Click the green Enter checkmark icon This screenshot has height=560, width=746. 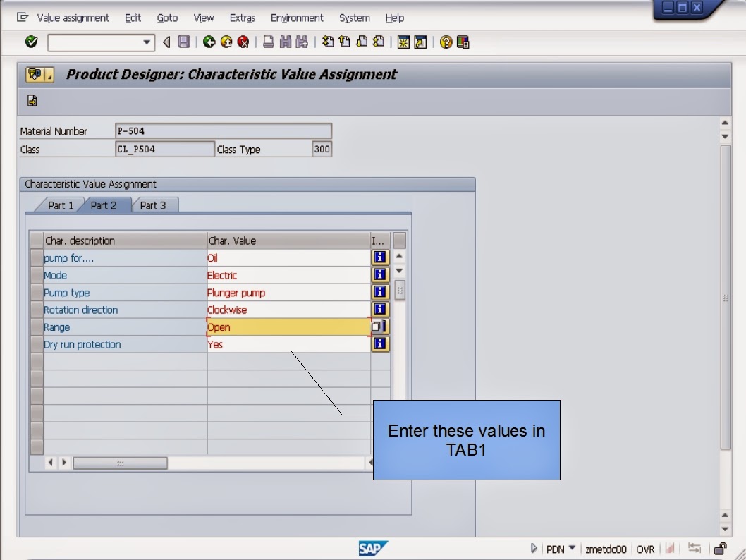[31, 42]
